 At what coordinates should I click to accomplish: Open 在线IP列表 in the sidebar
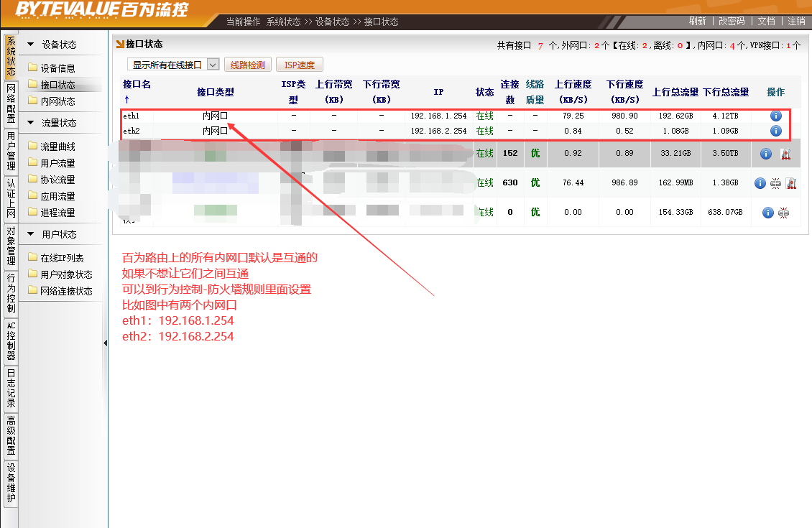click(62, 258)
